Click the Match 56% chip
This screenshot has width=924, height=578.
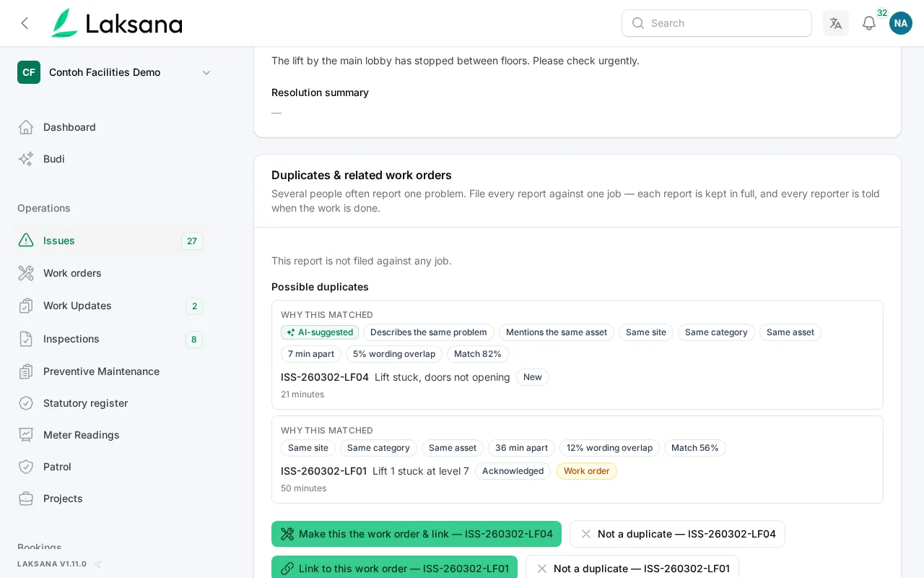pos(695,448)
